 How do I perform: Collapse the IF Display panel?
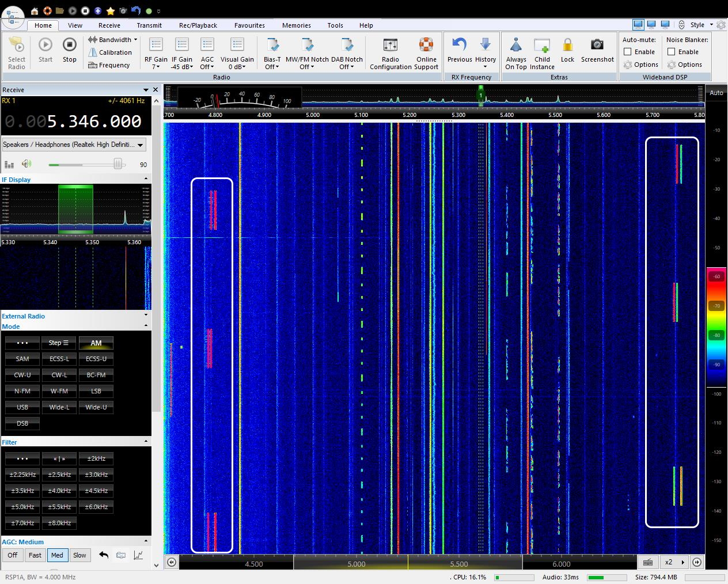pyautogui.click(x=146, y=179)
